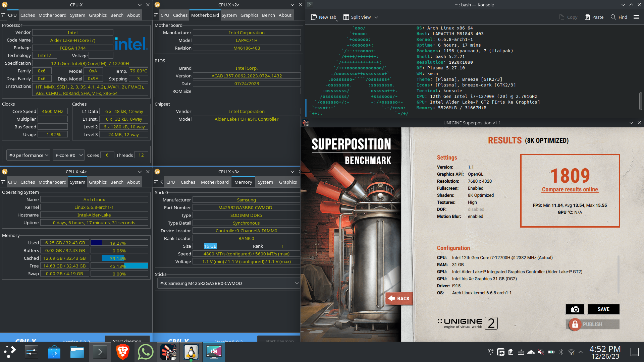The width and height of the screenshot is (644, 362).
Task: Select the Bench tab in CPU-X <4>
Action: [117, 182]
